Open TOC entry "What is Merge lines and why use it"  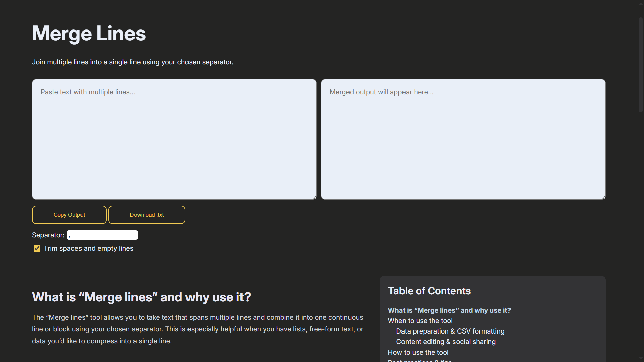click(449, 310)
